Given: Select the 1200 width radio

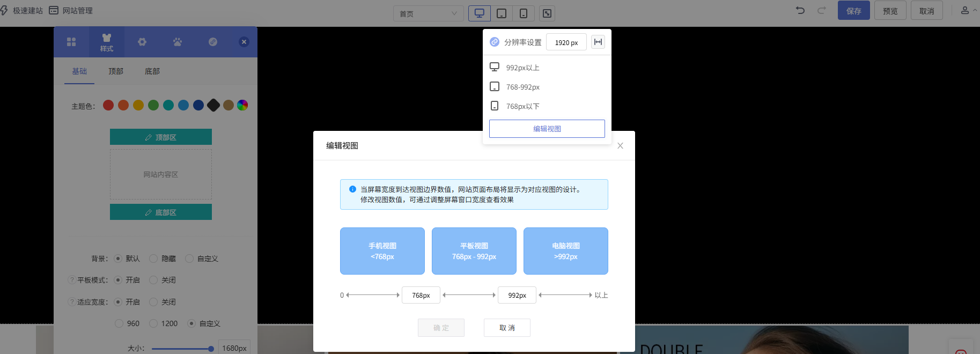Looking at the screenshot, I should [x=153, y=323].
